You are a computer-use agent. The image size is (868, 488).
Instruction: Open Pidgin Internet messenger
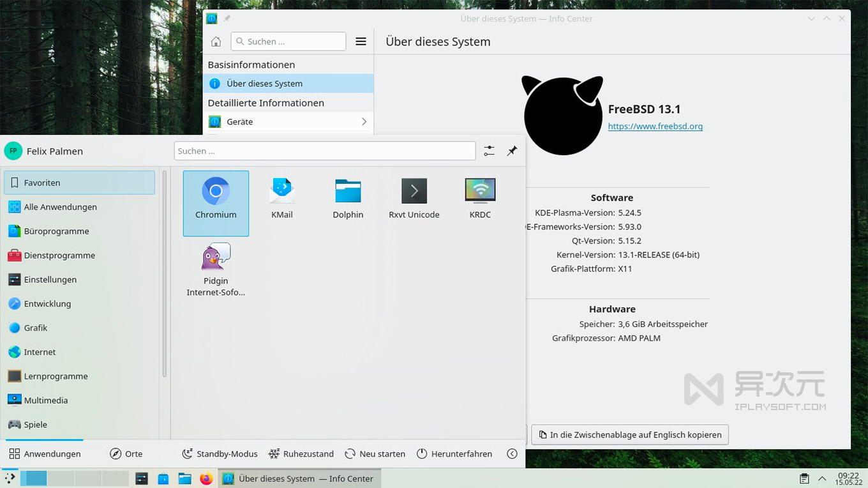coord(216,270)
